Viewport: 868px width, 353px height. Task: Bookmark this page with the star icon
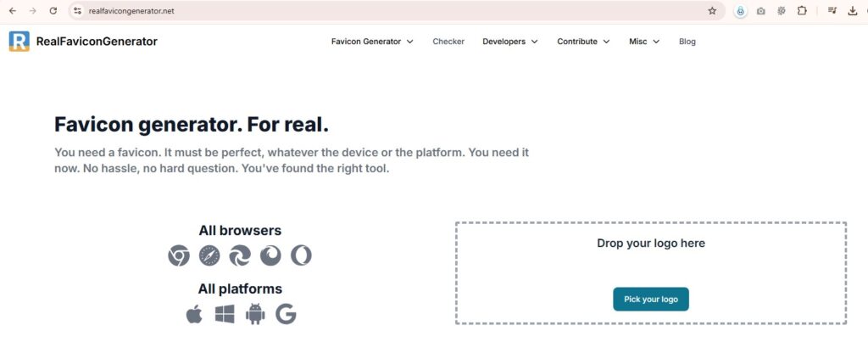coord(712,11)
